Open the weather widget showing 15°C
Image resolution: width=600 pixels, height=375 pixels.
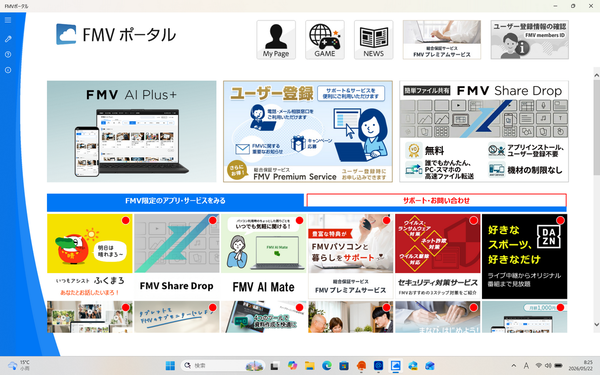click(18, 365)
